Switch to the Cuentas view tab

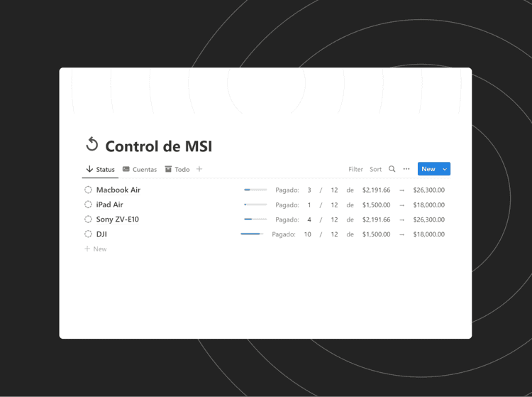click(140, 170)
